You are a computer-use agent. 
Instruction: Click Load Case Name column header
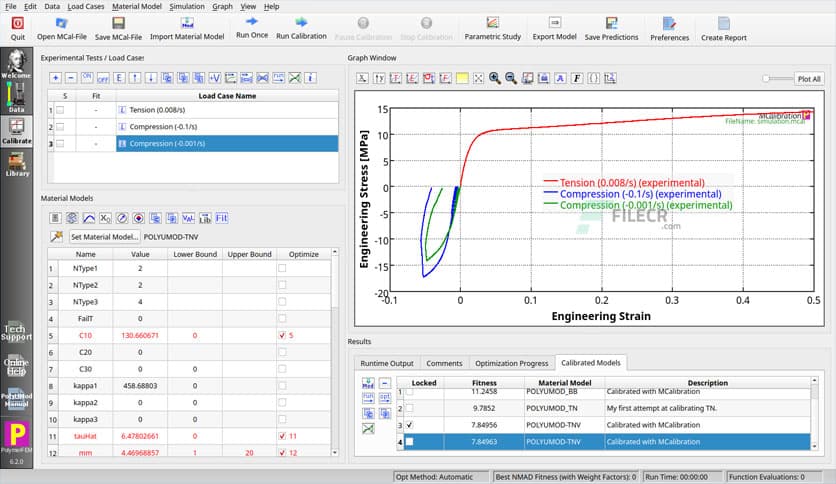pyautogui.click(x=227, y=96)
